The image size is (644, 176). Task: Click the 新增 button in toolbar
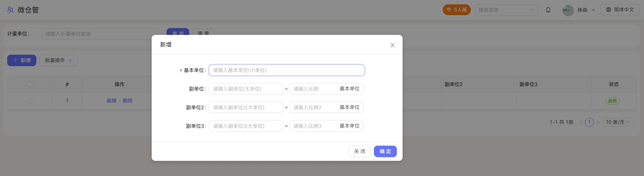(22, 60)
